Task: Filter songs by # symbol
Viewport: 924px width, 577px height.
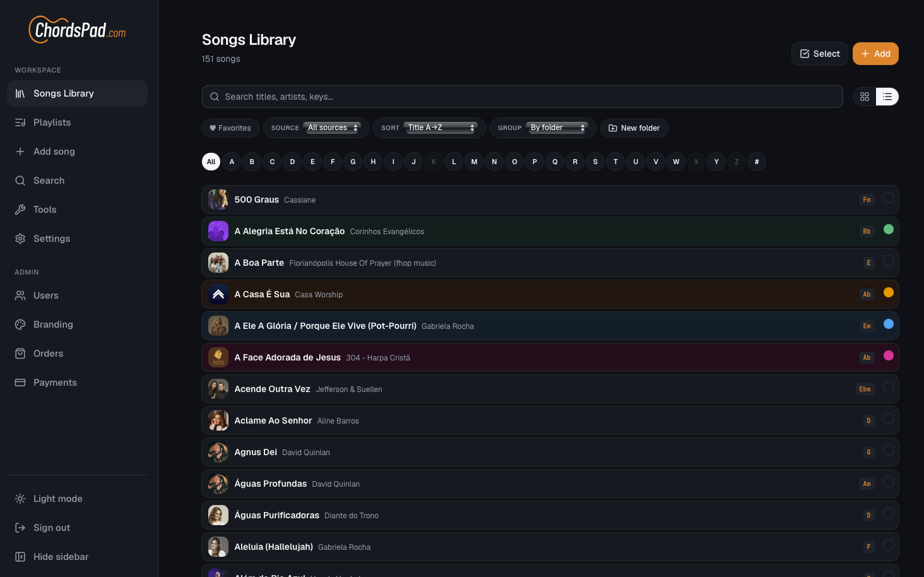Action: coord(757,162)
